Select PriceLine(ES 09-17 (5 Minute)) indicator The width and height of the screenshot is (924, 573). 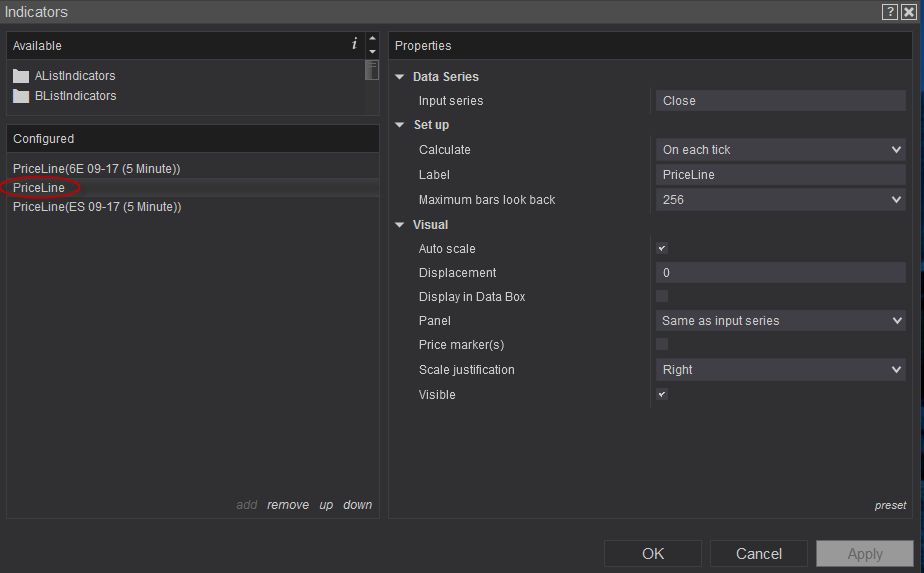pos(97,207)
